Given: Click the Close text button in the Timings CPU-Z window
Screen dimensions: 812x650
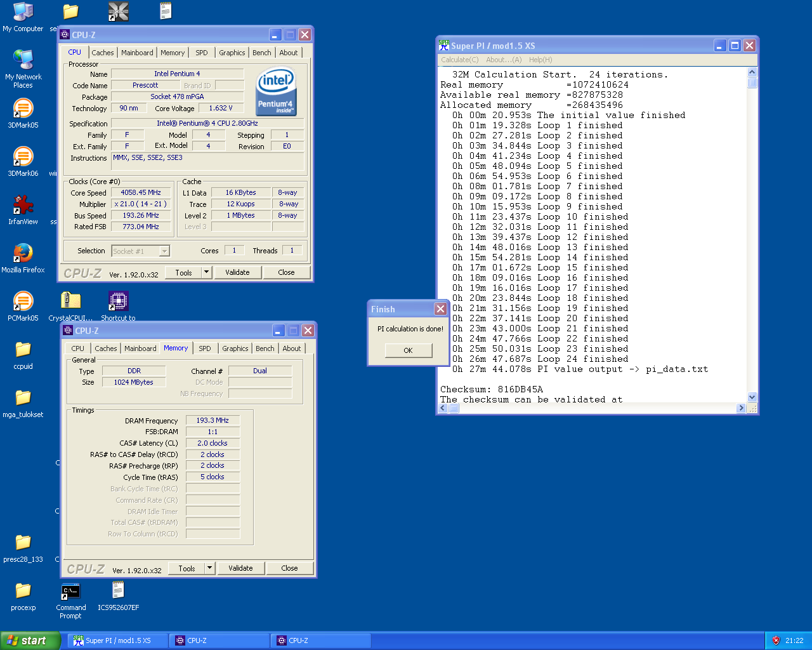Looking at the screenshot, I should [x=289, y=568].
